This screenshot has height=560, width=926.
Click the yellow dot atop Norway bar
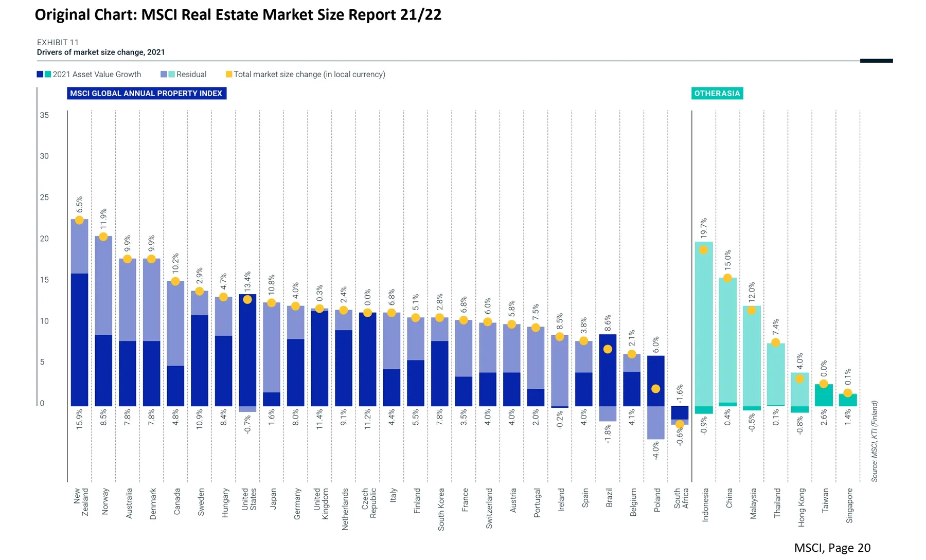click(103, 237)
